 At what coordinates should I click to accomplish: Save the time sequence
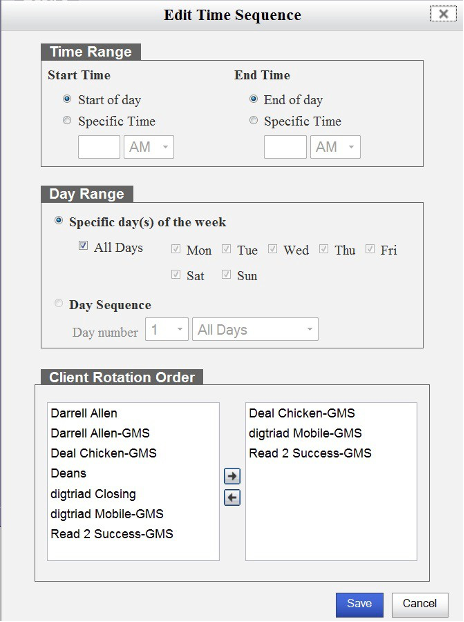pos(360,604)
